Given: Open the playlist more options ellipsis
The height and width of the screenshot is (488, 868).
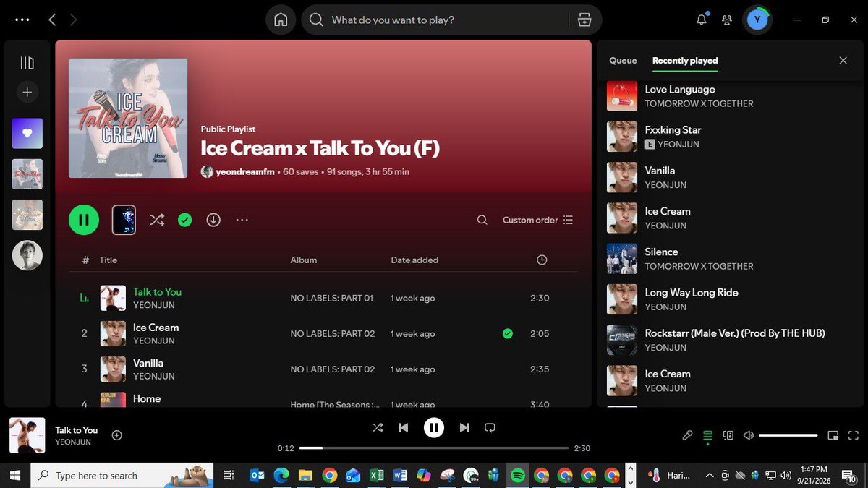Looking at the screenshot, I should pyautogui.click(x=242, y=220).
